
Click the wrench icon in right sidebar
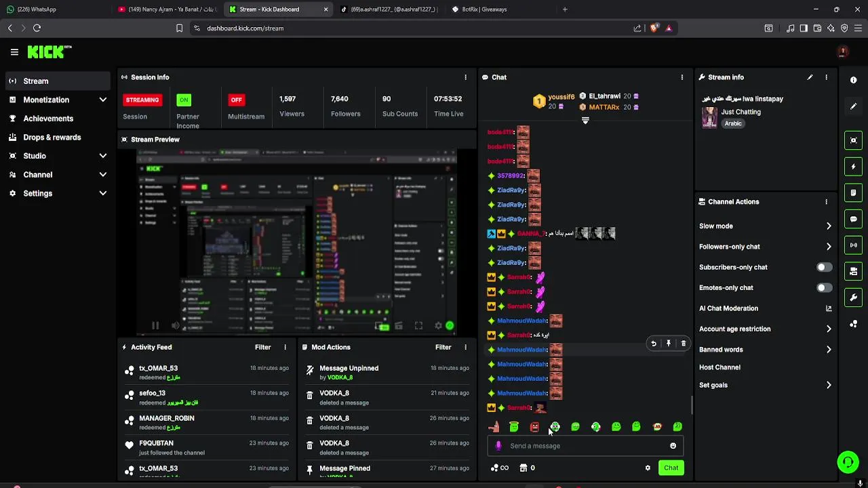[853, 298]
